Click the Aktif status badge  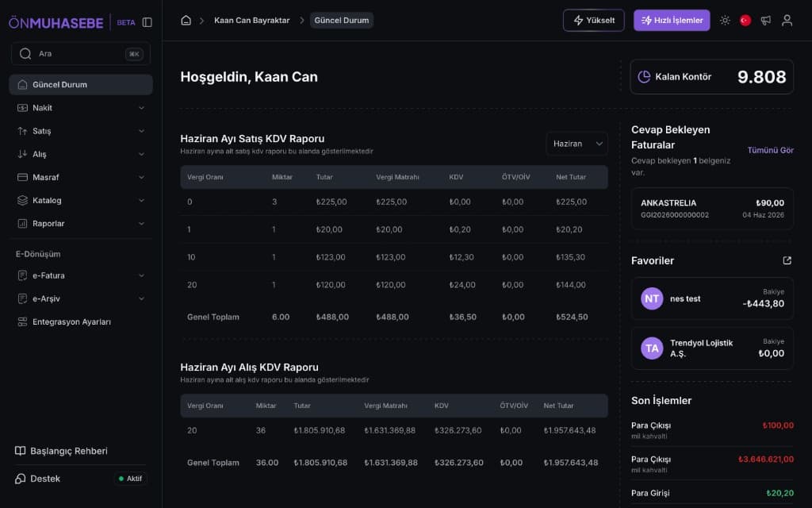pos(130,479)
